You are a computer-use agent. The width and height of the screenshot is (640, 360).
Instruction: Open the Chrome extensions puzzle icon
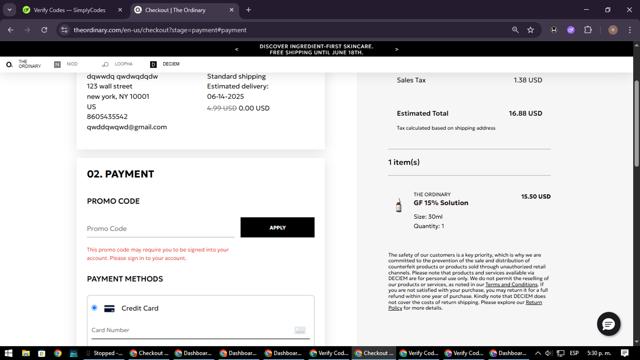click(x=588, y=30)
